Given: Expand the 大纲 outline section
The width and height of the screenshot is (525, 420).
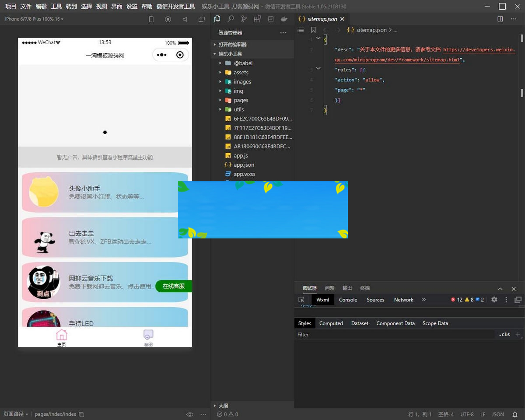Looking at the screenshot, I should tap(223, 406).
